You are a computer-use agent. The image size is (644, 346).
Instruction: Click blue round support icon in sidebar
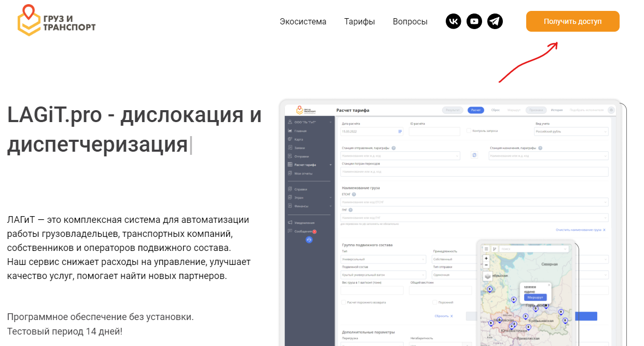coord(309,239)
